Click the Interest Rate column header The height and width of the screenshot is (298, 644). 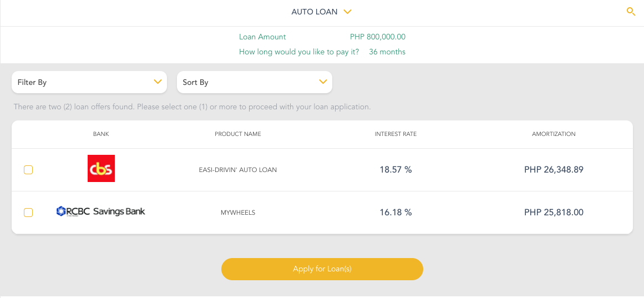pos(396,134)
